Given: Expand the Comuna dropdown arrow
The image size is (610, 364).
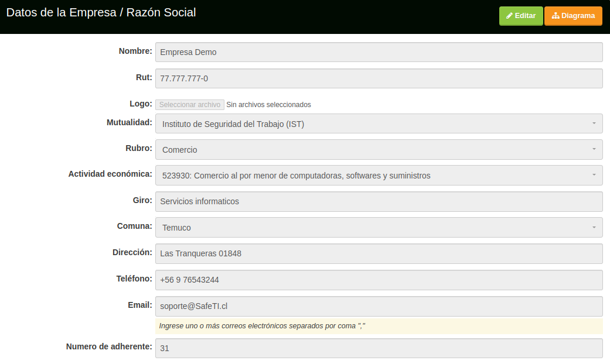Looking at the screenshot, I should pos(594,227).
